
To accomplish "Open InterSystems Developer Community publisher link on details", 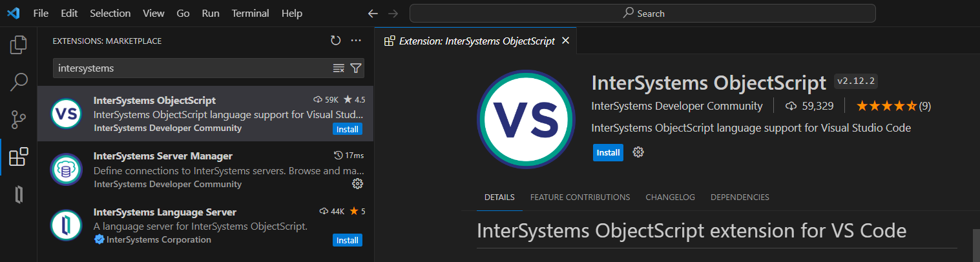I will click(677, 106).
